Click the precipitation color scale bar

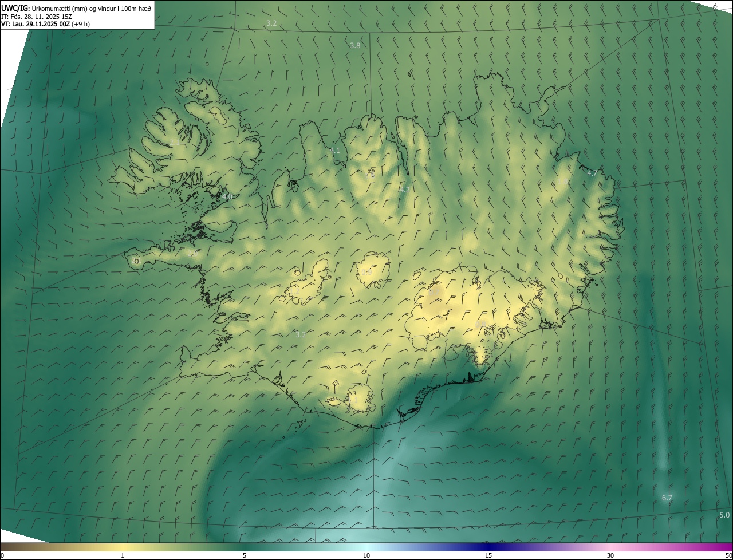366,547
